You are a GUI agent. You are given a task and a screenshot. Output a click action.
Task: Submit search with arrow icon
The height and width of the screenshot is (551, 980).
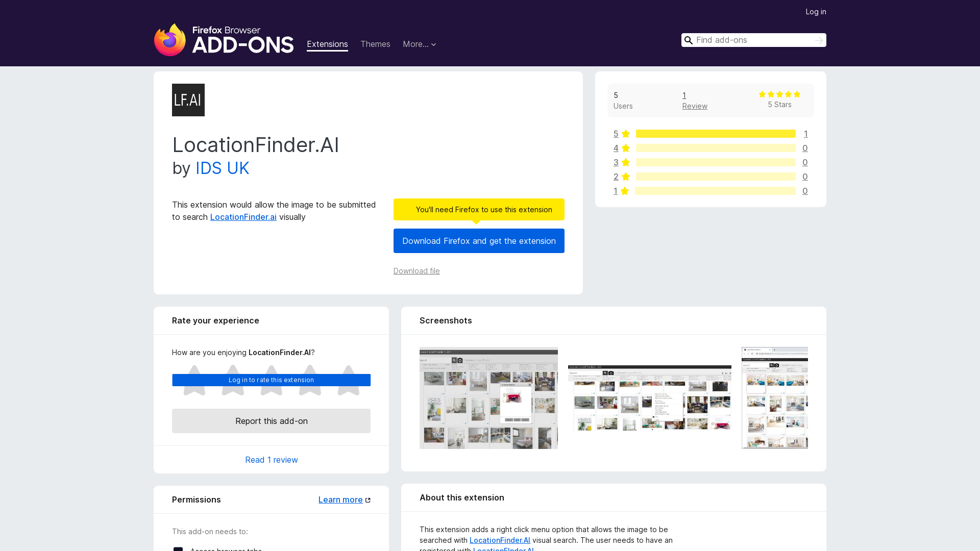click(819, 40)
